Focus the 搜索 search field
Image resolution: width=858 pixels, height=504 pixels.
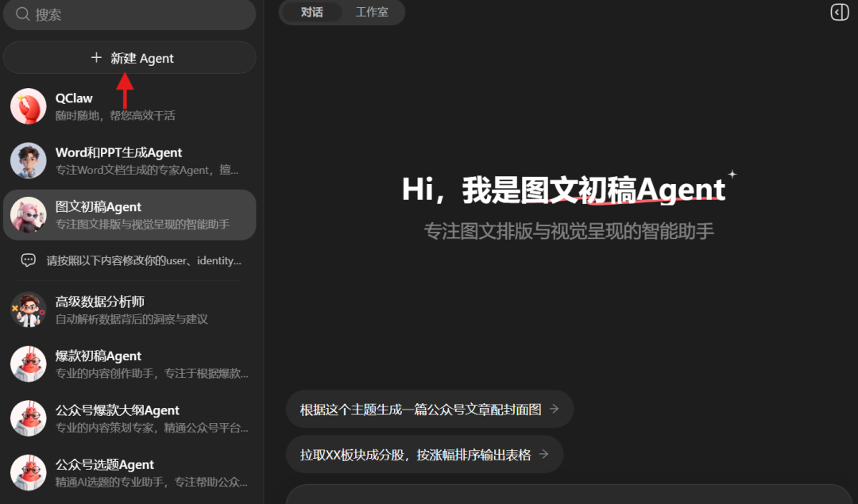129,14
